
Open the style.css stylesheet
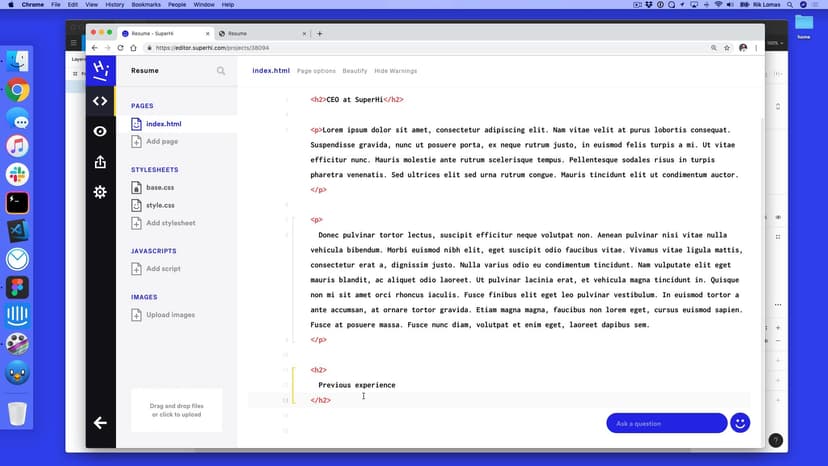tap(159, 205)
